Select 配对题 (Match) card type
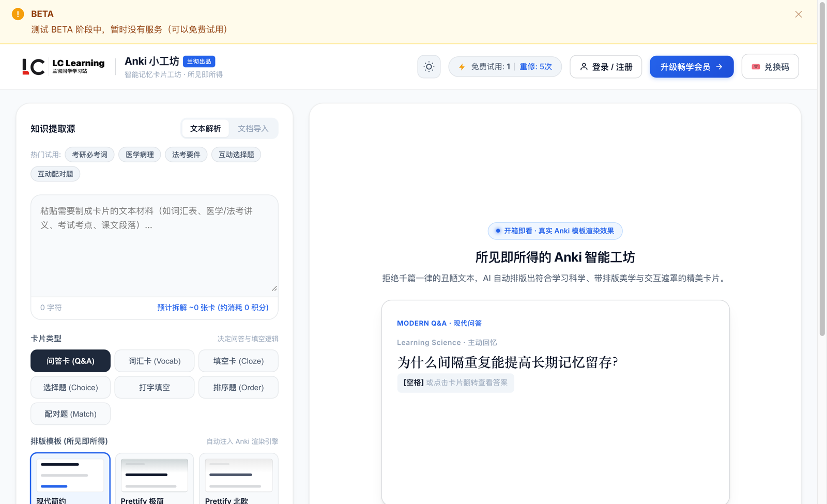Image resolution: width=827 pixels, height=504 pixels. [70, 414]
